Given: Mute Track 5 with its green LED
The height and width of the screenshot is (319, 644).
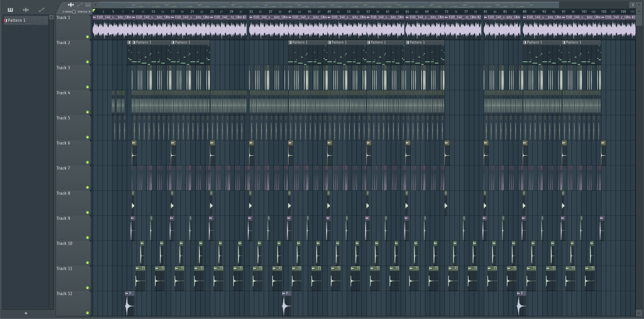Looking at the screenshot, I should (88, 137).
